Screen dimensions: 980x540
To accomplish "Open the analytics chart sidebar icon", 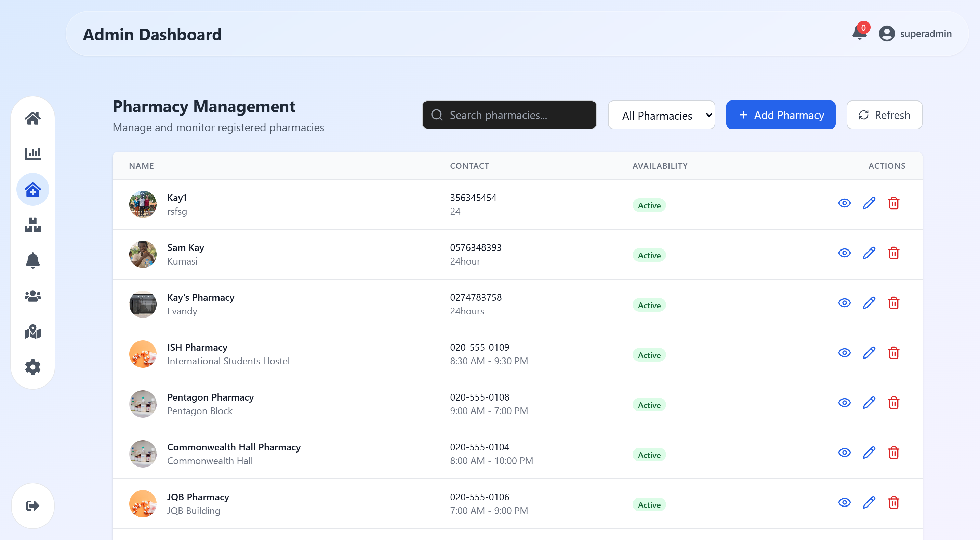I will click(33, 154).
